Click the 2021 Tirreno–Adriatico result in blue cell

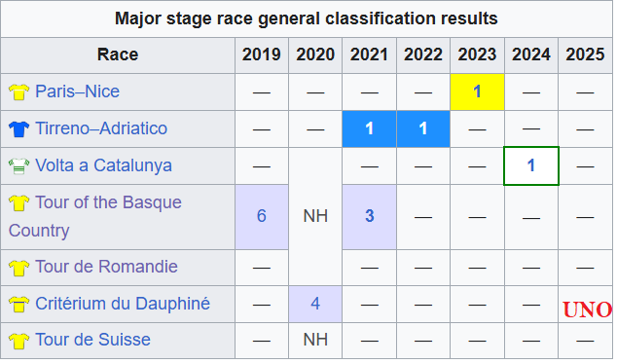(x=369, y=128)
